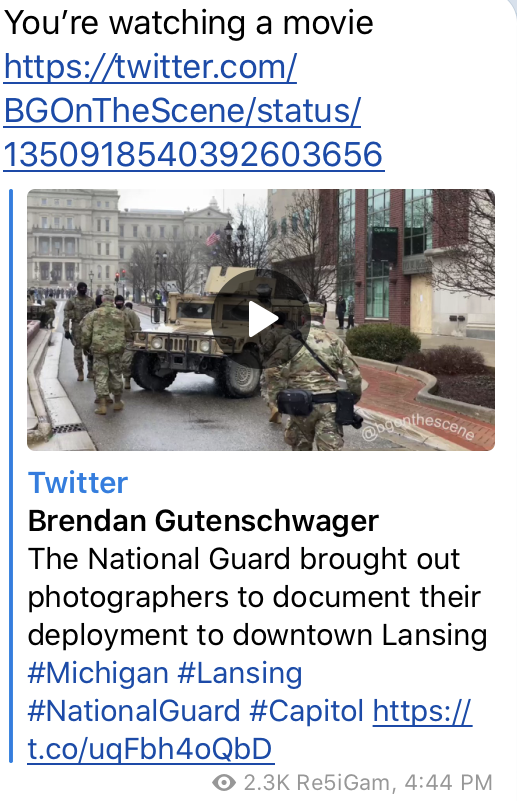
Task: Open the #Michigan hashtag
Action: (98, 673)
